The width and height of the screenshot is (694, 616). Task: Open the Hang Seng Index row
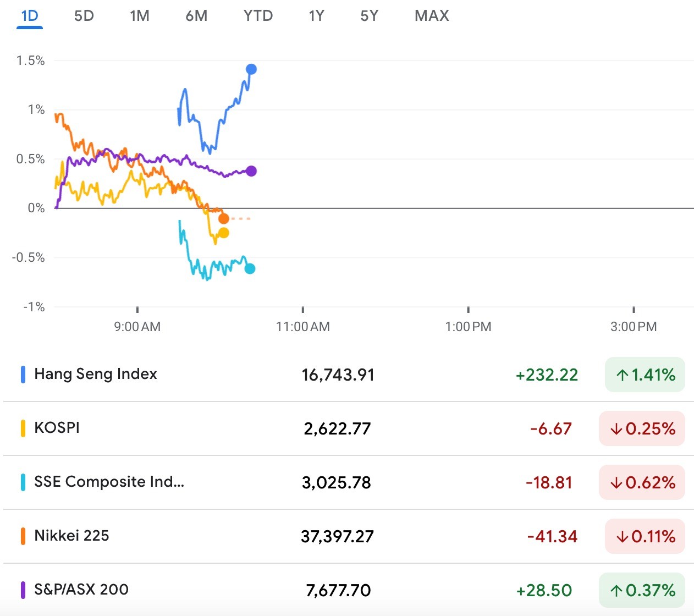point(96,374)
